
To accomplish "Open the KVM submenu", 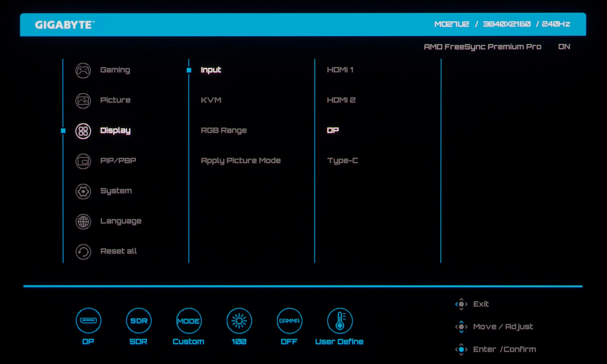I will (x=211, y=100).
